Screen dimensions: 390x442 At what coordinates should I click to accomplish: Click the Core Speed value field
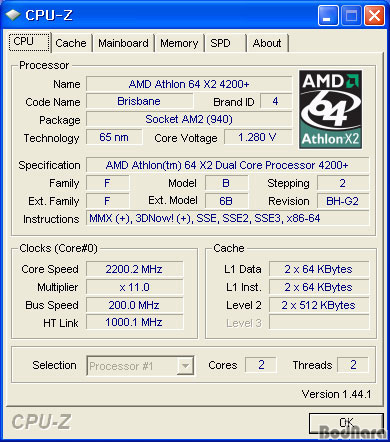pyautogui.click(x=134, y=269)
